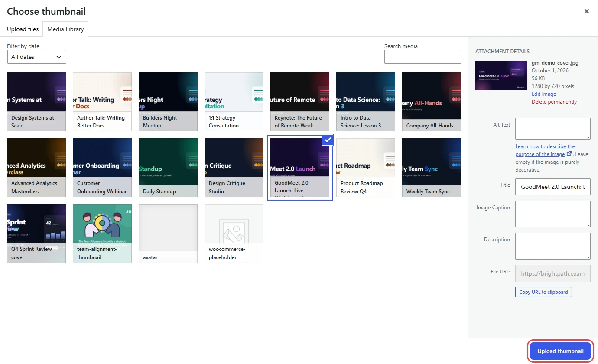Pick the Advanced Analytics Masterclass image
Image resolution: width=598 pixels, height=364 pixels.
(x=36, y=168)
